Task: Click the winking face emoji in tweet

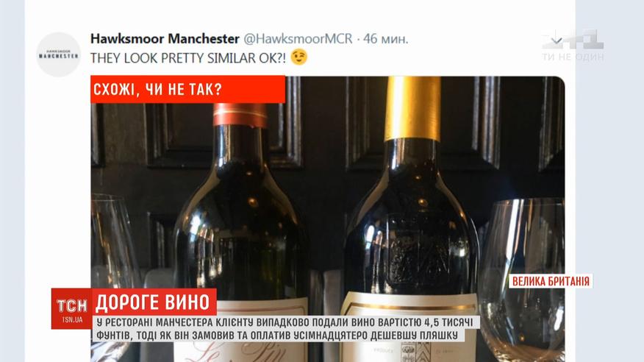Action: pyautogui.click(x=299, y=57)
